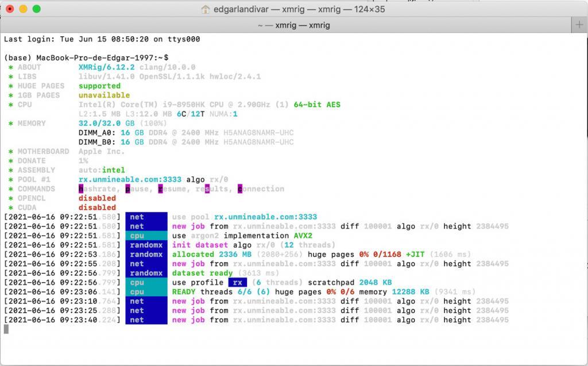Click the 'auto:intel' ASSEMBLY value
This screenshot has width=588, height=366.
102,171
